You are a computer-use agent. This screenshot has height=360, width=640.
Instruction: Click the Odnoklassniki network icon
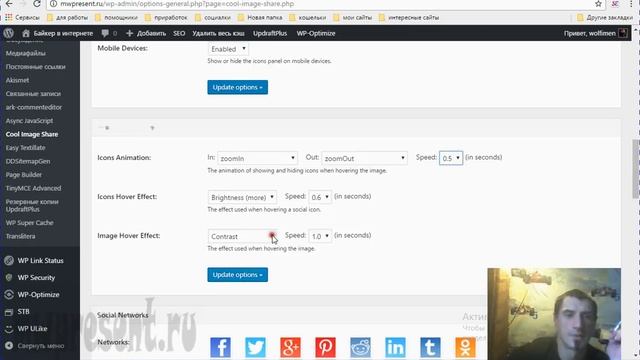[465, 347]
